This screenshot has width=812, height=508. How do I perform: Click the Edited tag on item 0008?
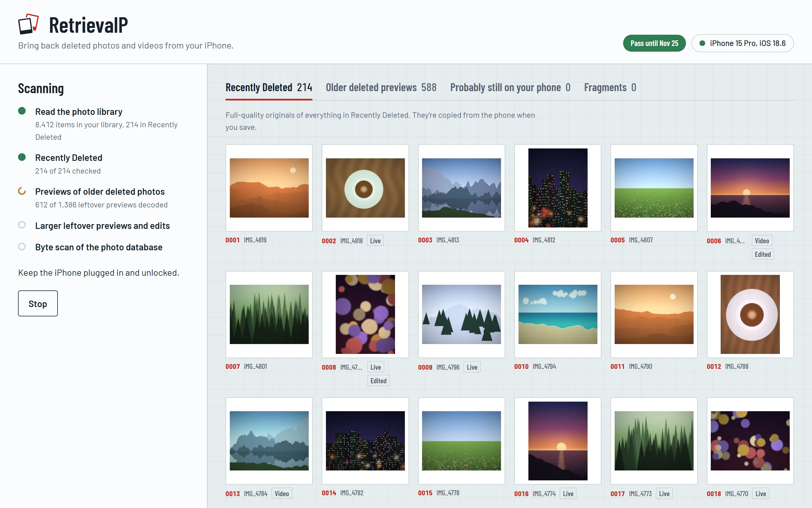pos(378,381)
